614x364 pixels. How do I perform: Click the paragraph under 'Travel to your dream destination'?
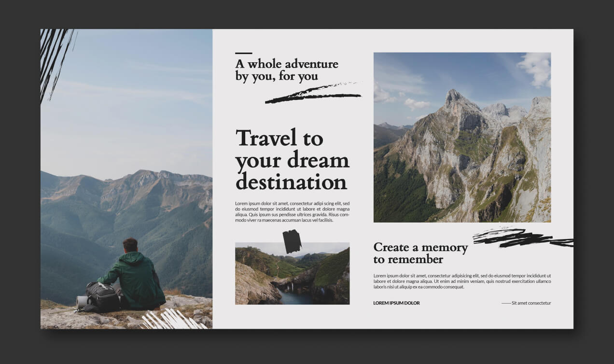(x=292, y=211)
